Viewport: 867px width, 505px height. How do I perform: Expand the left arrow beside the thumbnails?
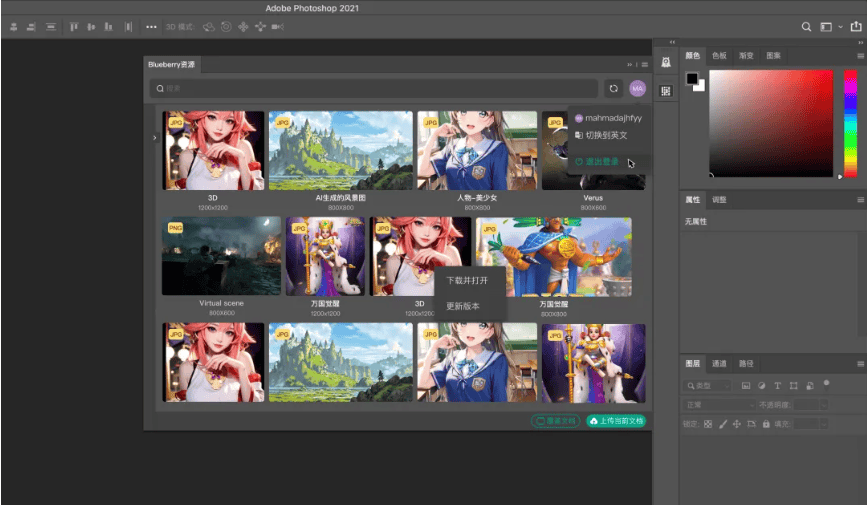coord(154,138)
